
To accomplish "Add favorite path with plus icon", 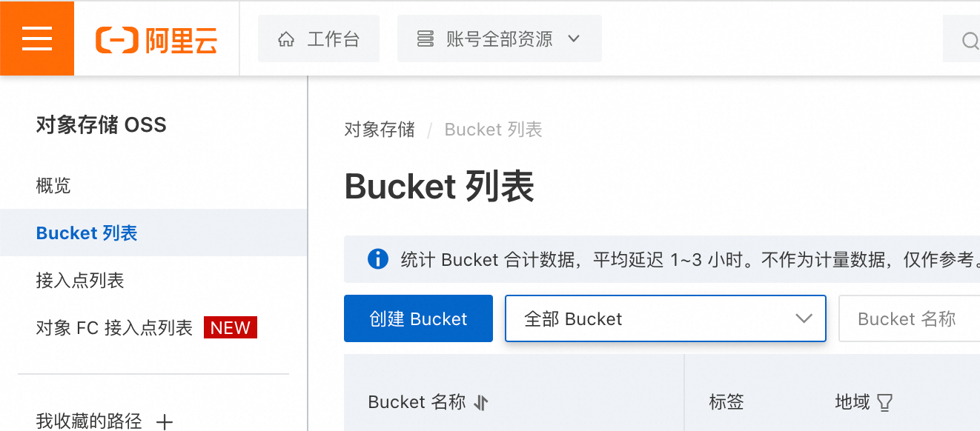I will click(165, 423).
